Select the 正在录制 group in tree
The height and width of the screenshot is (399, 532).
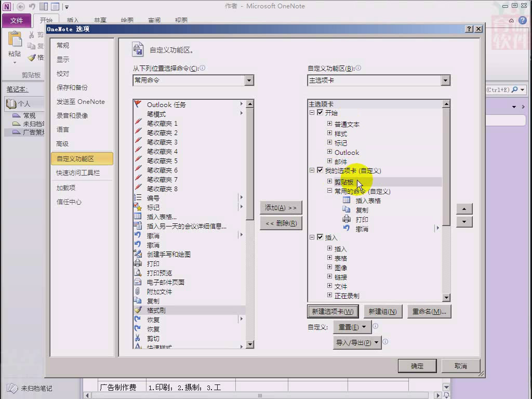point(347,296)
